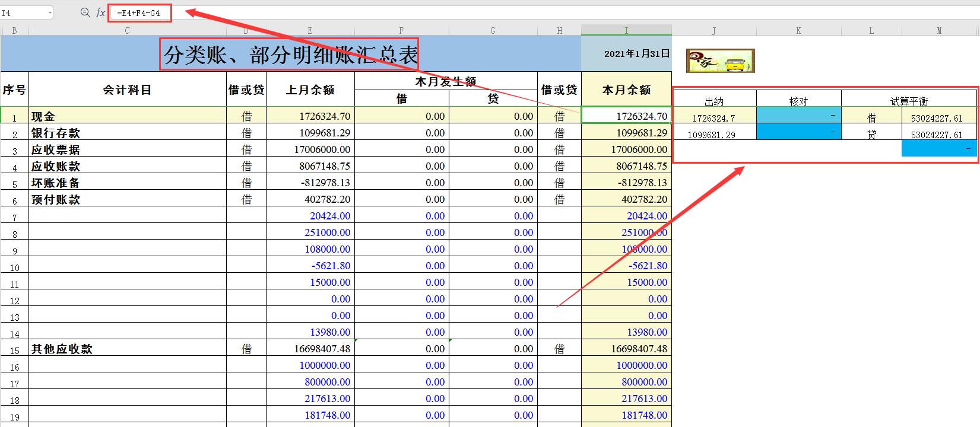
Task: Select the 其他应收款 account cell
Action: pos(127,349)
